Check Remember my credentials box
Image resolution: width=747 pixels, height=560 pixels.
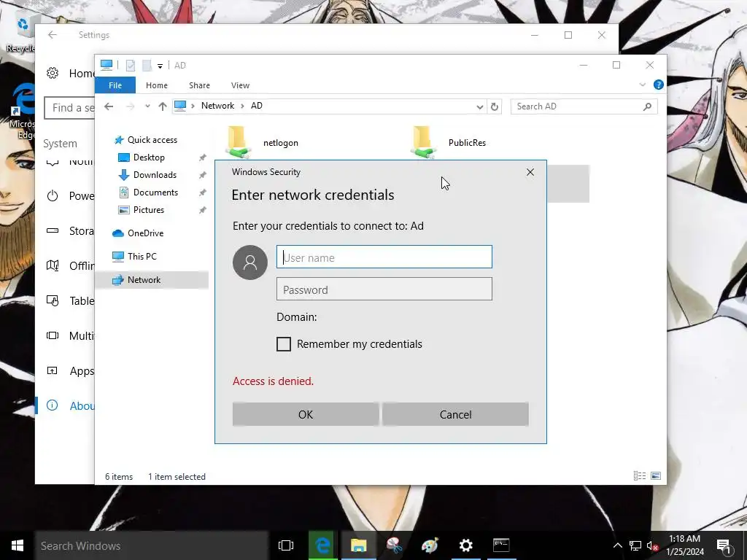coord(284,344)
